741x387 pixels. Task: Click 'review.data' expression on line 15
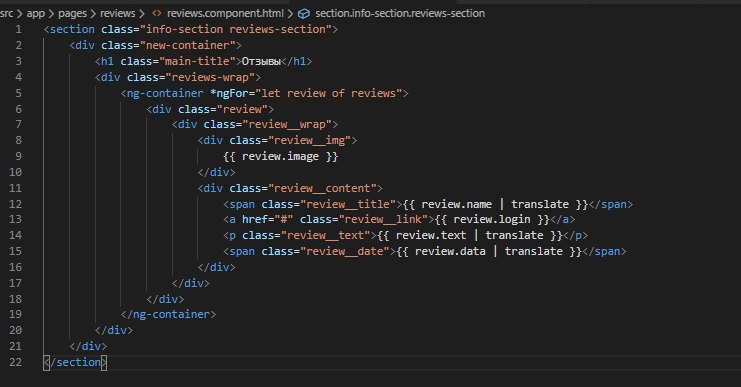(x=450, y=251)
